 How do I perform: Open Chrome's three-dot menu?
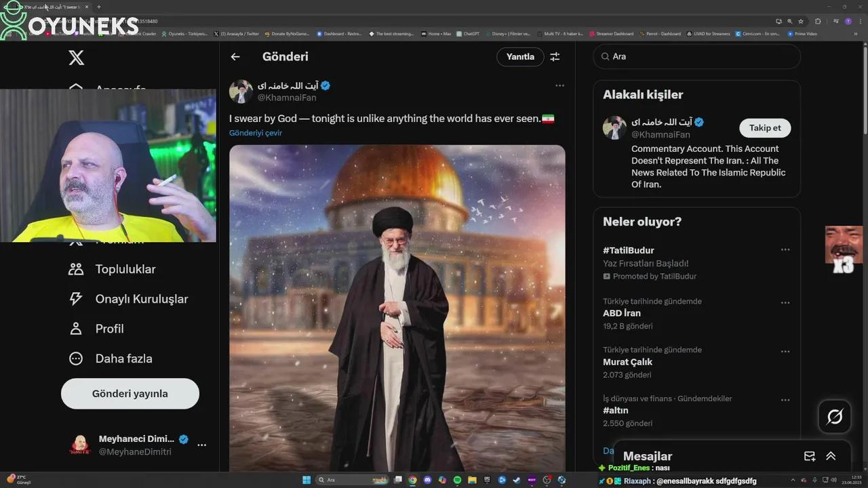point(861,21)
